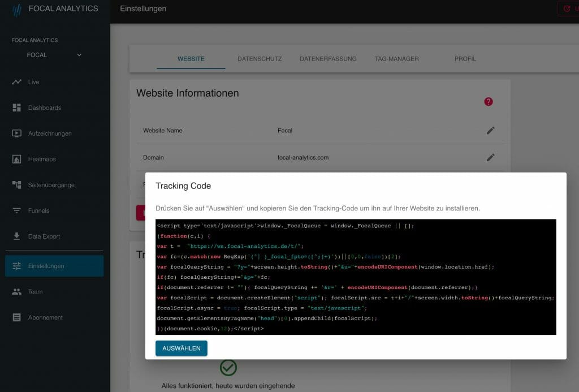Open Data Export in the sidebar
Image resolution: width=579 pixels, height=392 pixels.
click(x=54, y=236)
